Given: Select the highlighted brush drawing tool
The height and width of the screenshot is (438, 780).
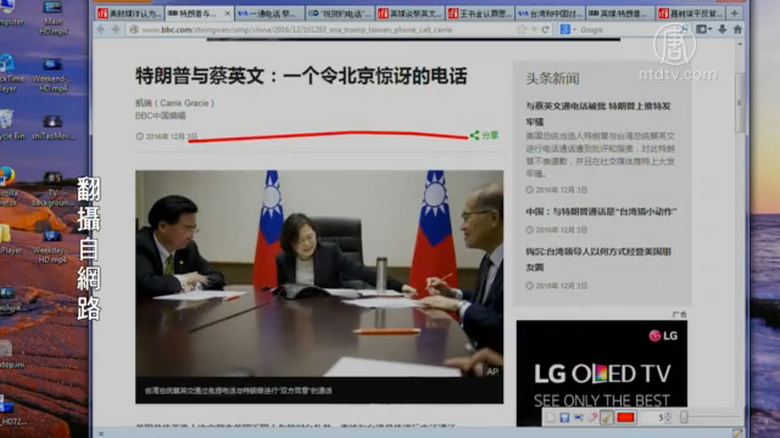Looking at the screenshot, I should [x=607, y=417].
